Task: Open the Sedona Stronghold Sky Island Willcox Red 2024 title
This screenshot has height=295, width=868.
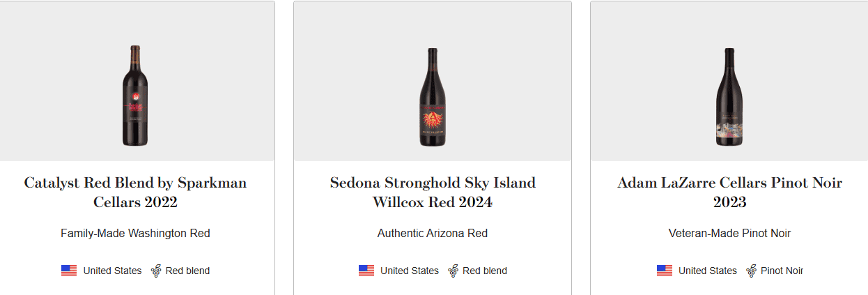Action: click(433, 192)
